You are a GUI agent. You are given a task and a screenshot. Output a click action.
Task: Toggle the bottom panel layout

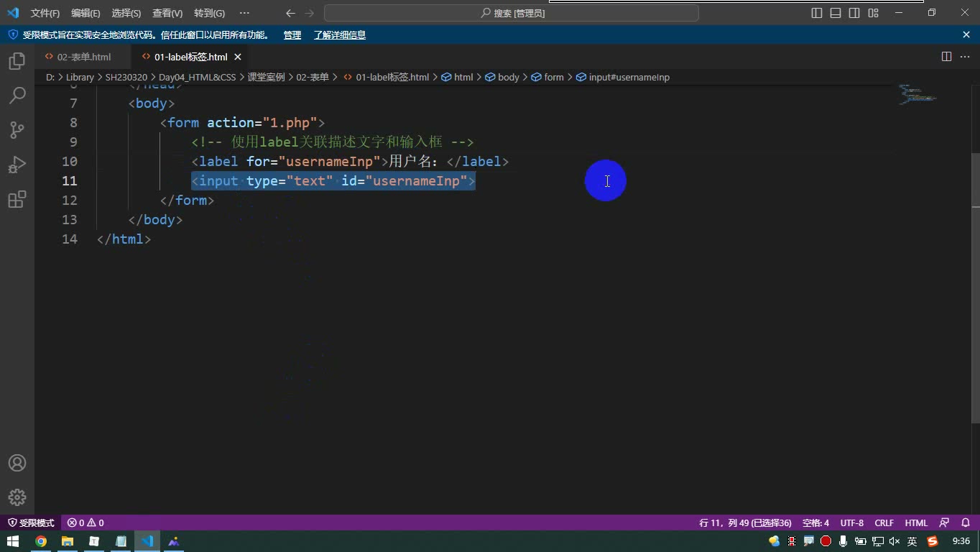click(836, 13)
